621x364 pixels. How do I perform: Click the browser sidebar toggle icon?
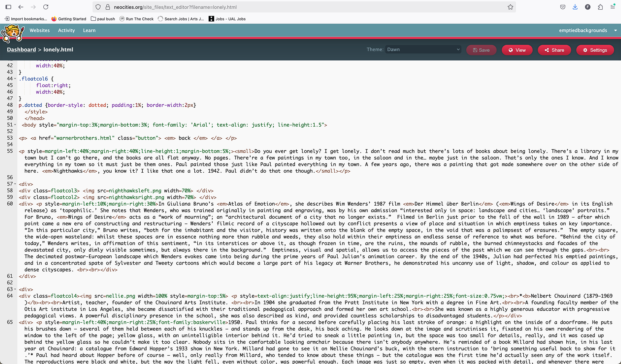click(8, 7)
